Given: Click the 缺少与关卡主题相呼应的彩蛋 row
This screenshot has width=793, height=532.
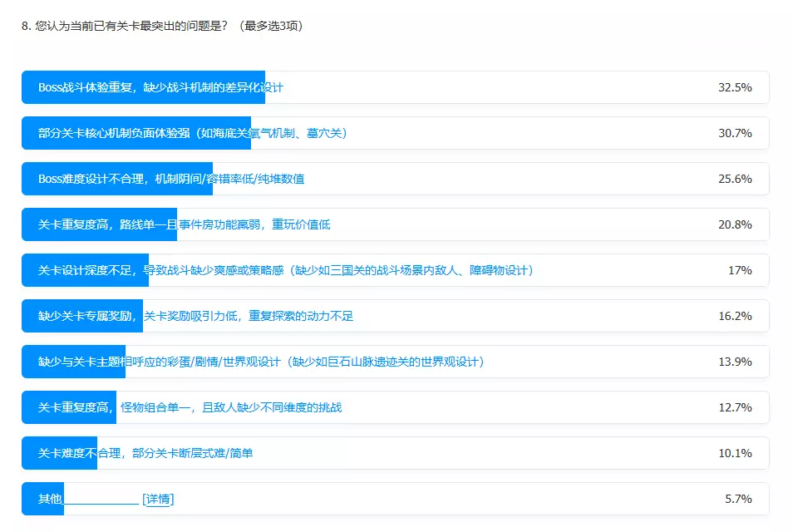Looking at the screenshot, I should point(396,362).
